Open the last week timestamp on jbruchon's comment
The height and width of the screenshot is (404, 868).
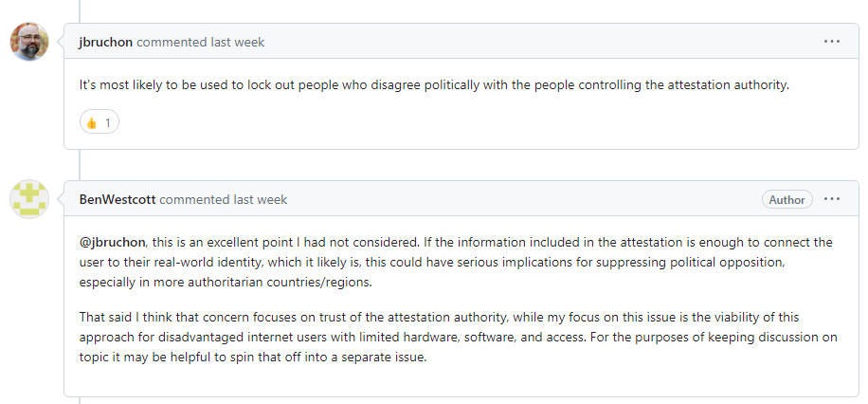(x=237, y=42)
